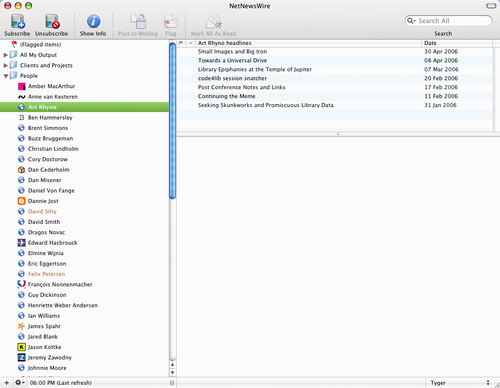Click the 30 Apr 2006 date cell
Screen dimensions: 500x388
pos(441,52)
